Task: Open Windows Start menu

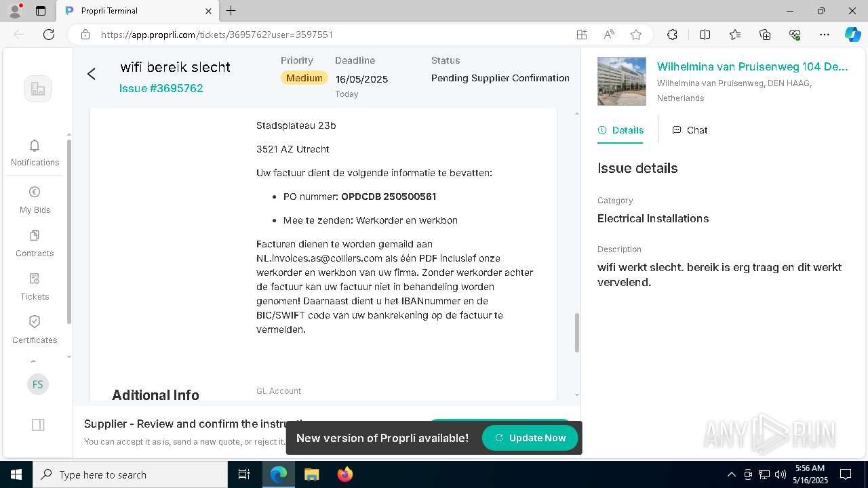Action: point(16,474)
